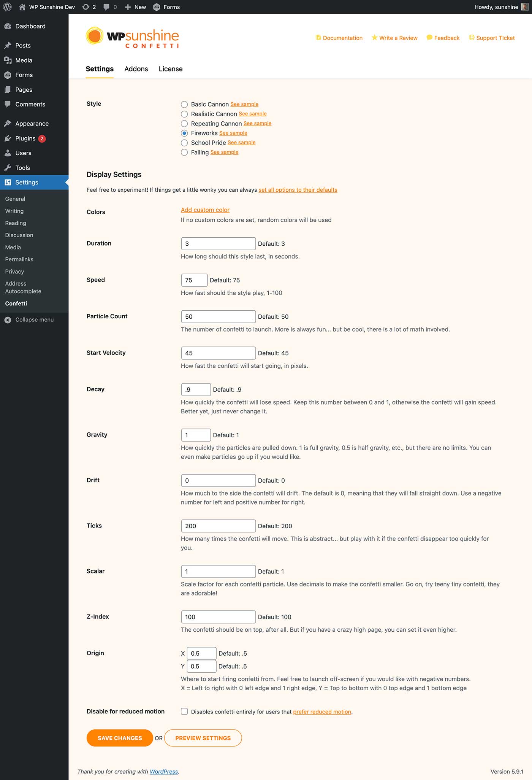Select the Repeating Cannon style

coord(184,124)
